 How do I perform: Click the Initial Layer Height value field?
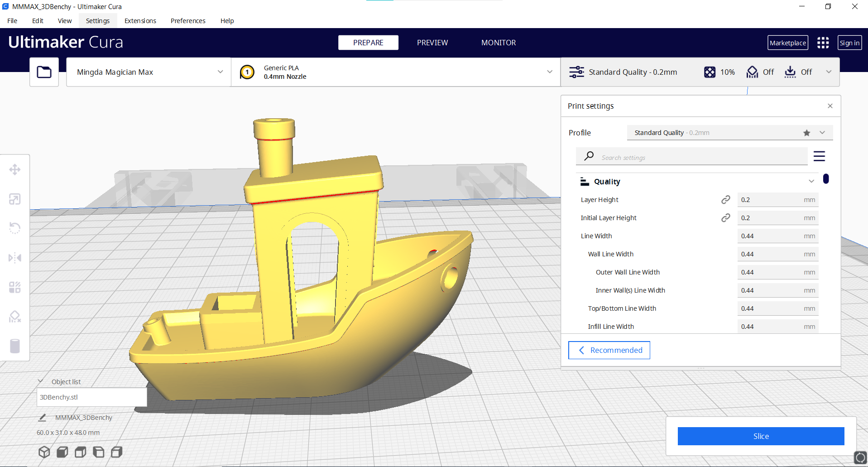(778, 218)
